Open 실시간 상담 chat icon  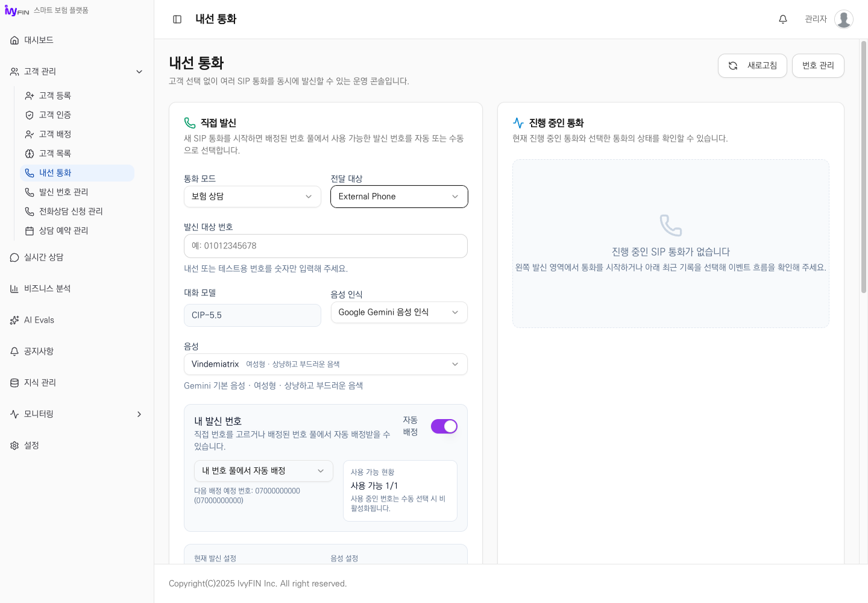point(14,257)
